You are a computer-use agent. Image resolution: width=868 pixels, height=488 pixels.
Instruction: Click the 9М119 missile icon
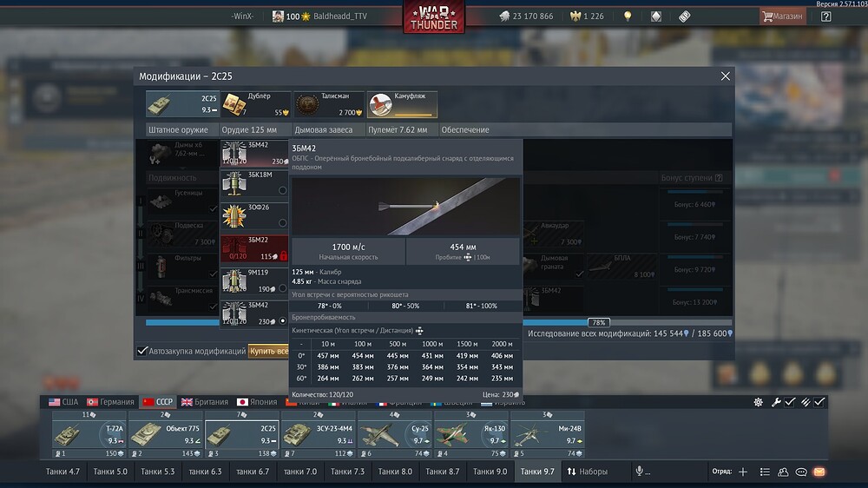(234, 281)
